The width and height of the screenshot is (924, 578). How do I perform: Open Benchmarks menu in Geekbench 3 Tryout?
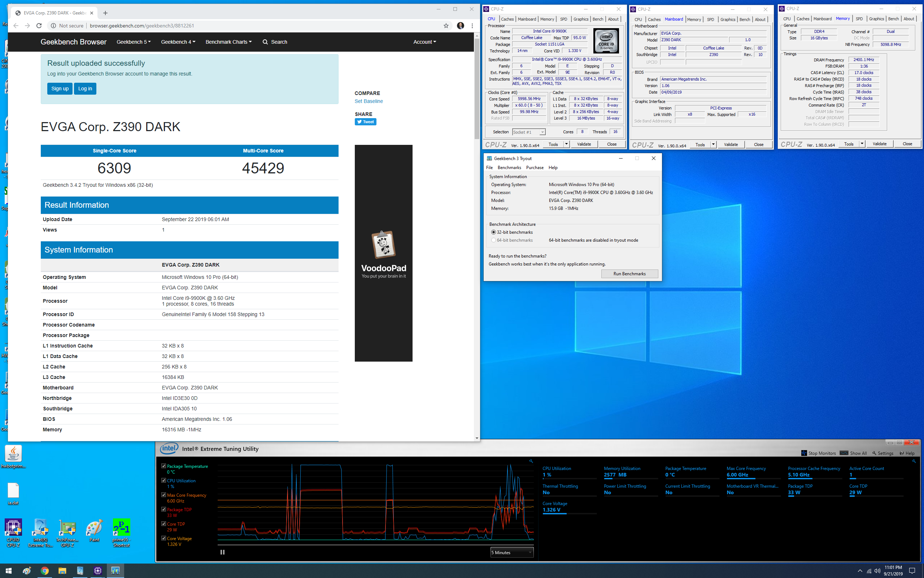click(x=509, y=167)
